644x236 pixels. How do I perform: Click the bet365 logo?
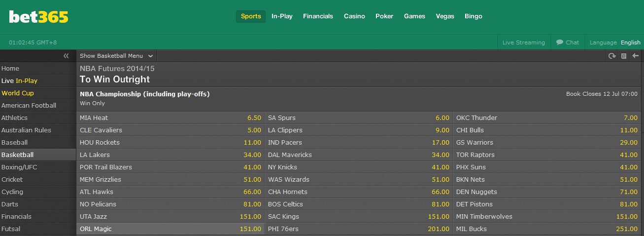pos(38,17)
